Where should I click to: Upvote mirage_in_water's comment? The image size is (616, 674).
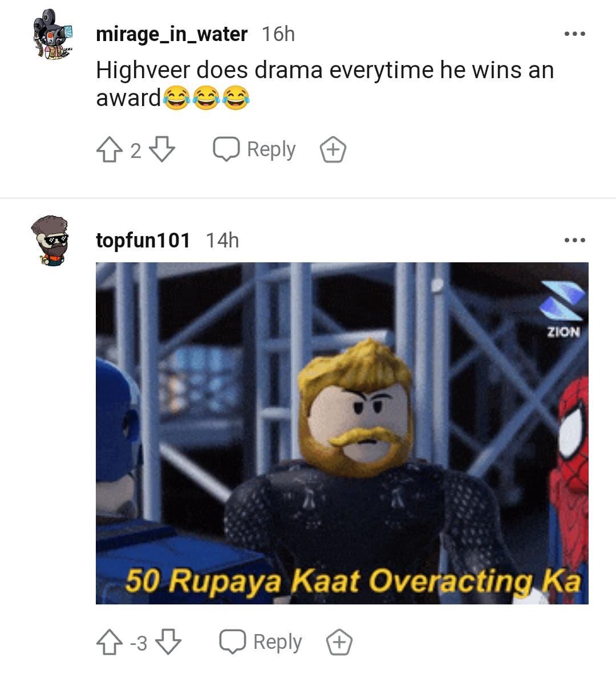(x=109, y=149)
